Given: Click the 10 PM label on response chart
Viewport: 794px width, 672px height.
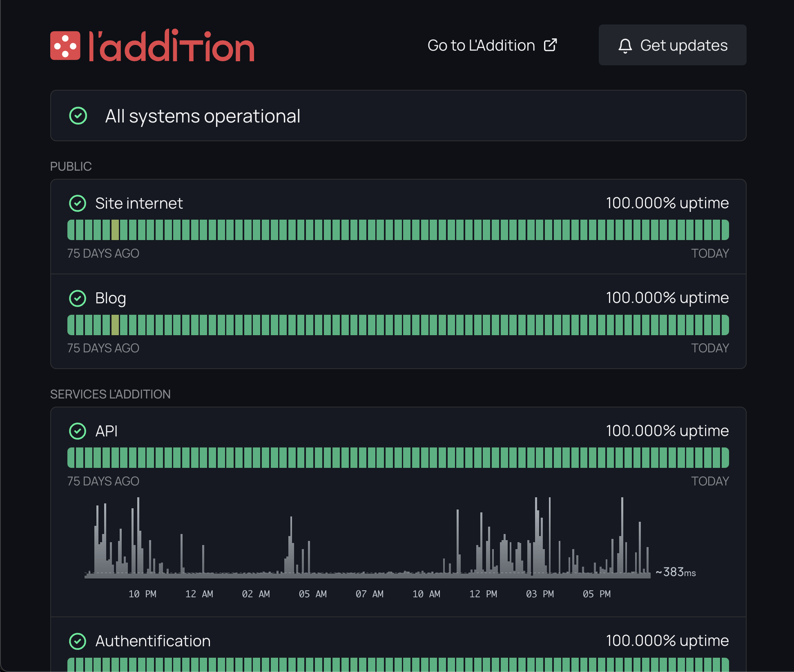Looking at the screenshot, I should click(x=143, y=594).
